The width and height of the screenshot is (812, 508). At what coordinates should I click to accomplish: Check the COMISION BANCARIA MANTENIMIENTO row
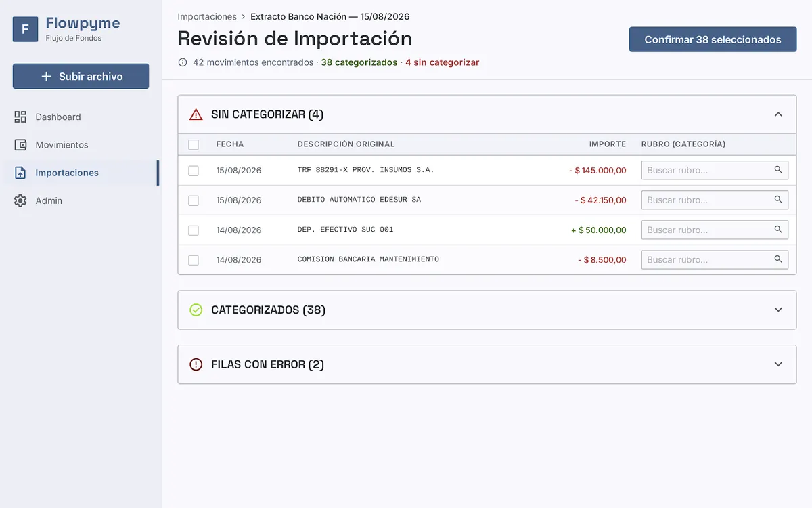pyautogui.click(x=194, y=260)
